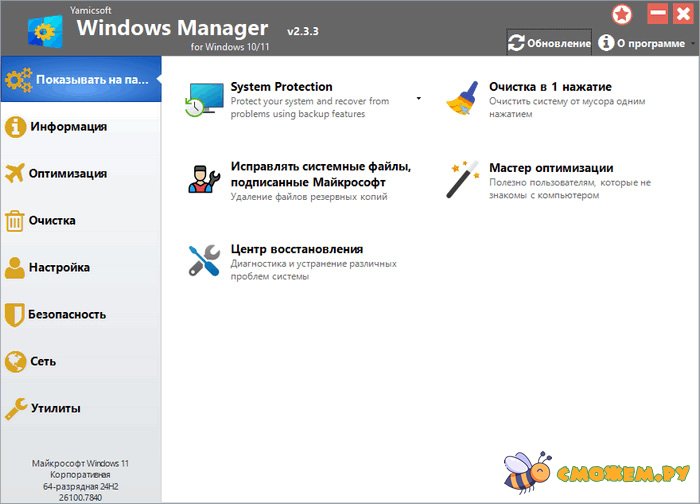The height and width of the screenshot is (504, 700).
Task: Open the Очистка в 1 нажатие link
Action: pyautogui.click(x=549, y=87)
